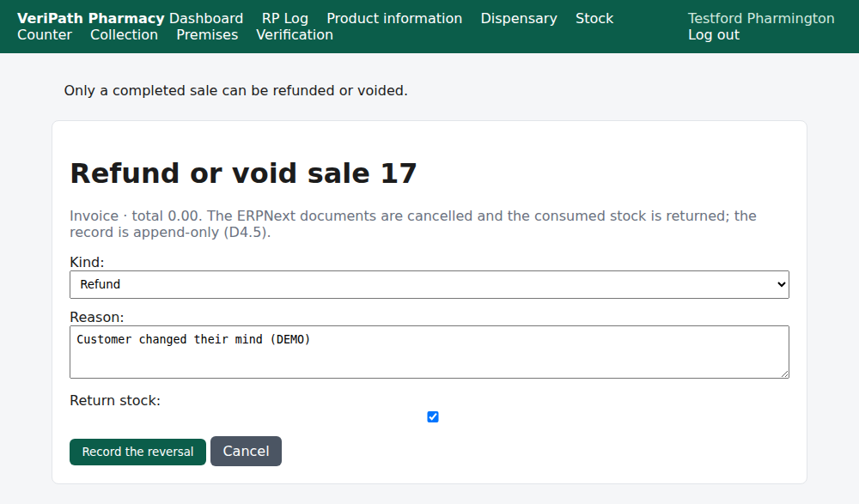
Task: Navigate to Verification
Action: point(294,34)
